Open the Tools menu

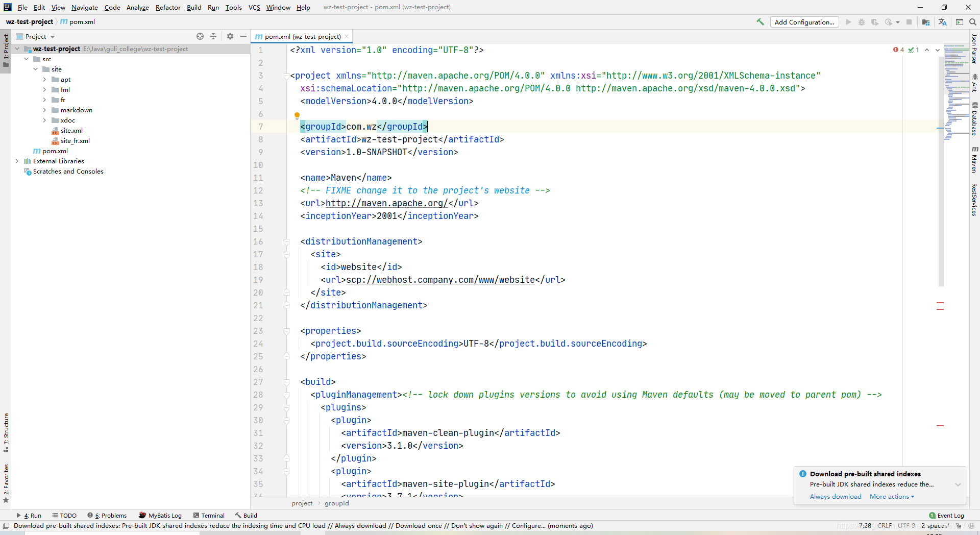coord(234,7)
